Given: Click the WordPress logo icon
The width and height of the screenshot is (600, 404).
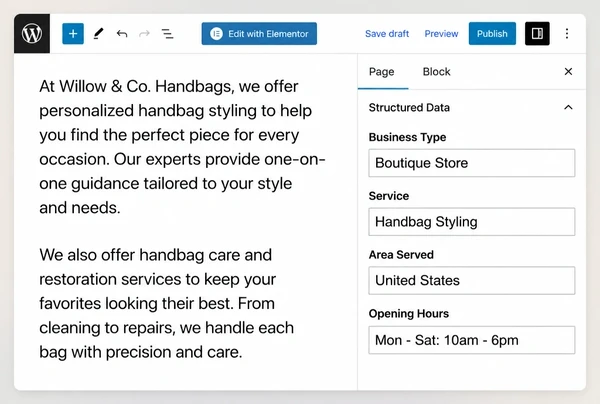Looking at the screenshot, I should (x=32, y=34).
